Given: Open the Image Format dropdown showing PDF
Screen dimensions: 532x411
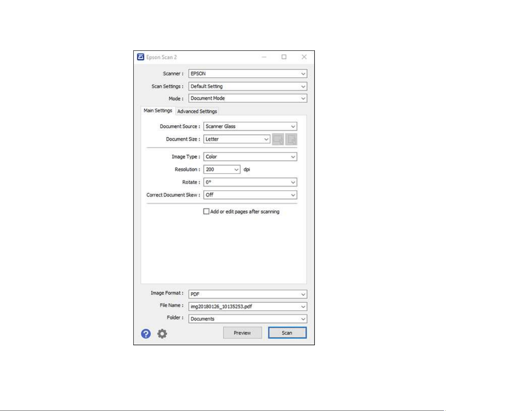Looking at the screenshot, I should pos(248,294).
